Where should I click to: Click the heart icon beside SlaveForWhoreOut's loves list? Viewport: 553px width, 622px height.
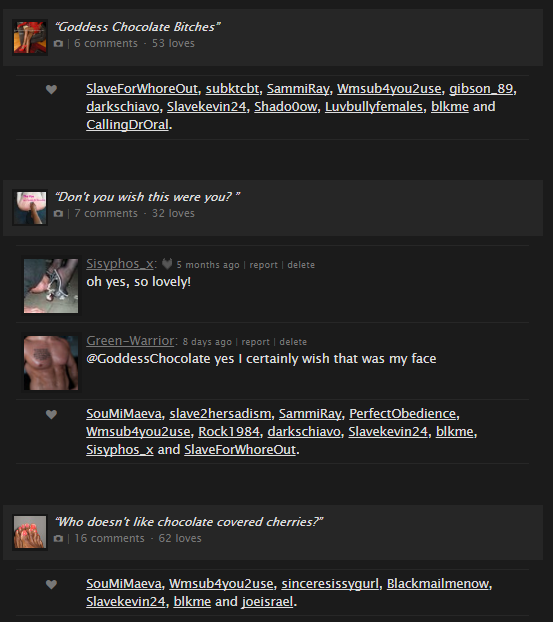coord(51,90)
